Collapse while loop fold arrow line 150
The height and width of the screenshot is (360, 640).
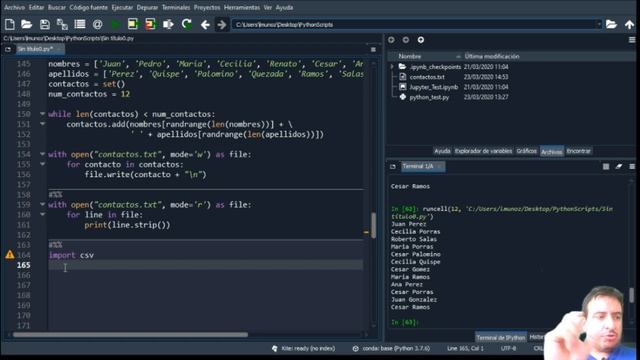(x=42, y=114)
